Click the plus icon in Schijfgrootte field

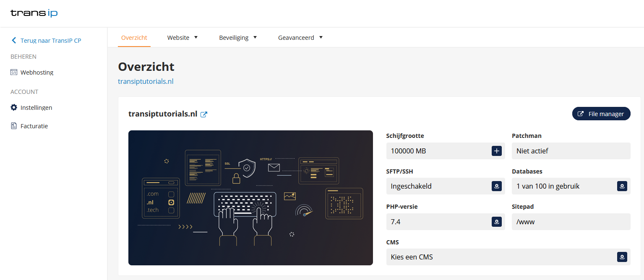(x=497, y=151)
